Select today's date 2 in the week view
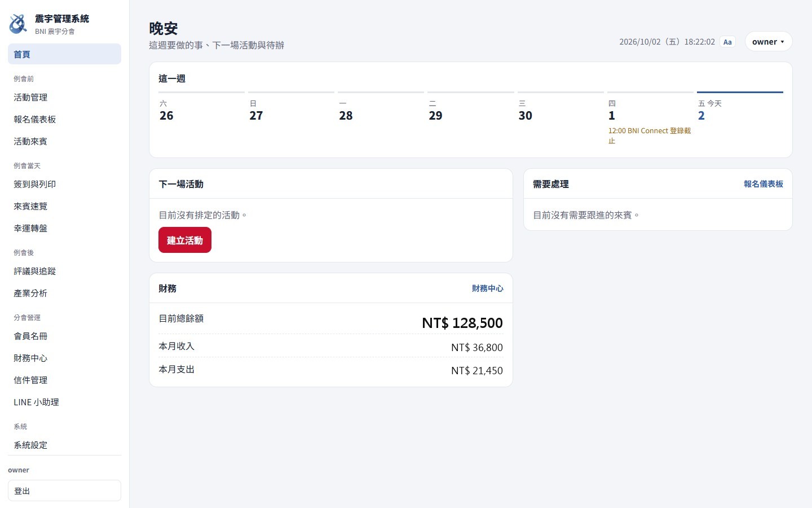Screen dimensions: 812x508 pyautogui.click(x=740, y=119)
